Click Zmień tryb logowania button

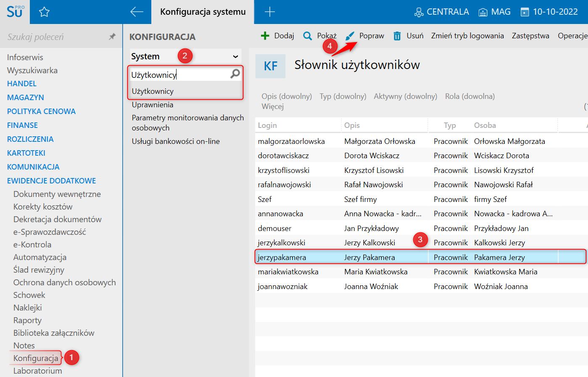click(467, 36)
